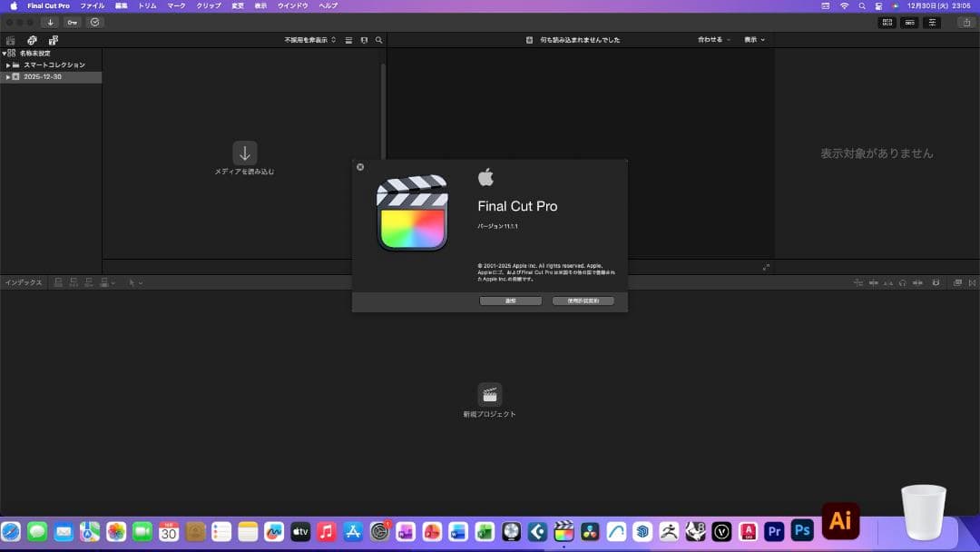The image size is (980, 552).
Task: Open the クリップ menu
Action: click(x=209, y=5)
